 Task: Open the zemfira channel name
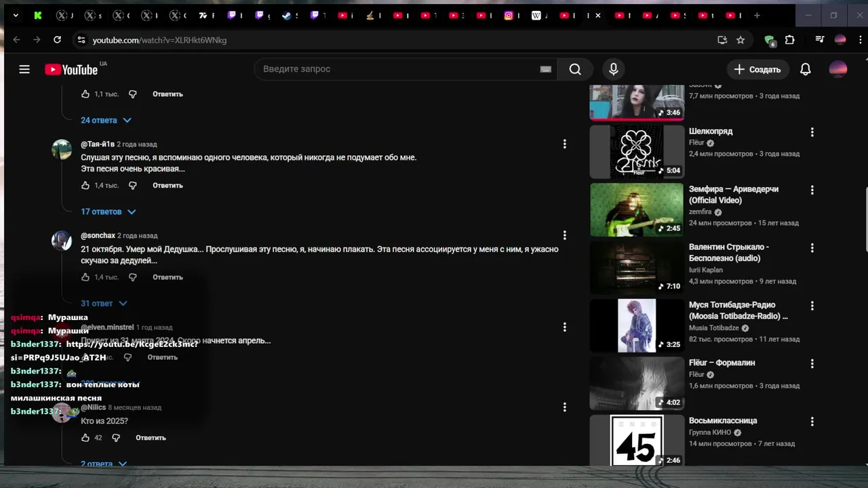click(x=700, y=212)
